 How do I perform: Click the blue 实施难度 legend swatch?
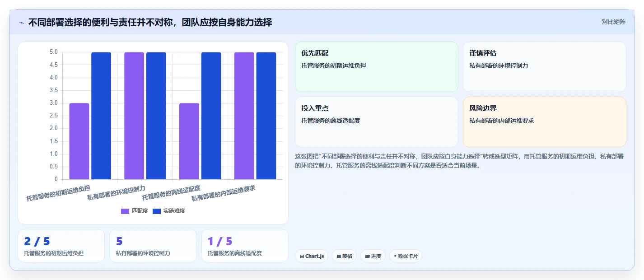157,211
